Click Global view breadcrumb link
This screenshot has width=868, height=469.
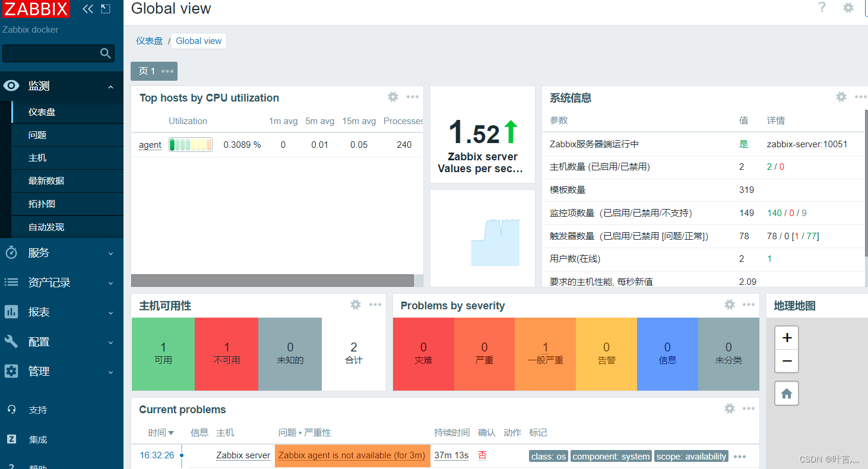[x=199, y=41]
